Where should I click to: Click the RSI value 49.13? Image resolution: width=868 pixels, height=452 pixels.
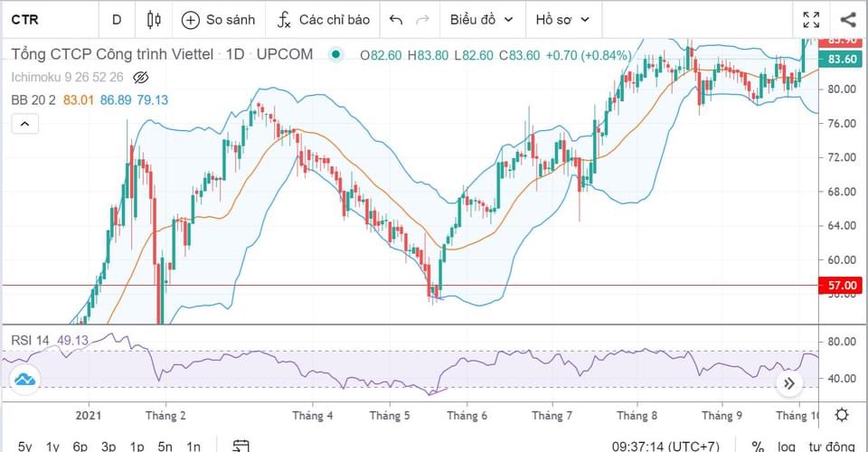coord(72,340)
